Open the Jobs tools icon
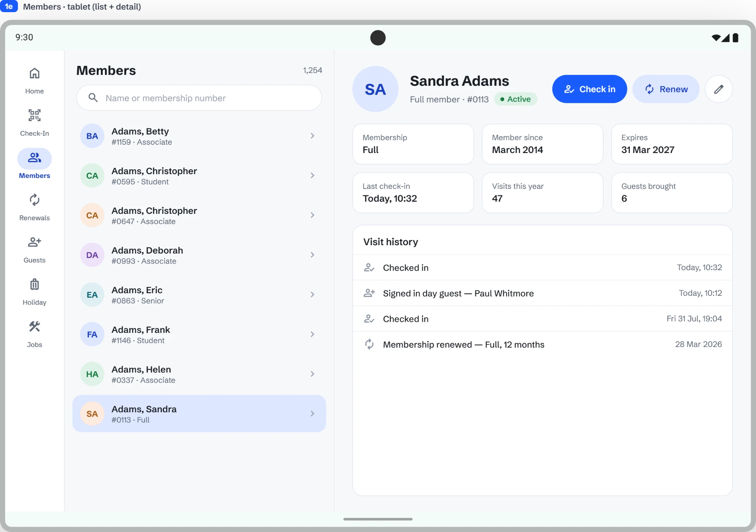The image size is (756, 532). (x=34, y=326)
